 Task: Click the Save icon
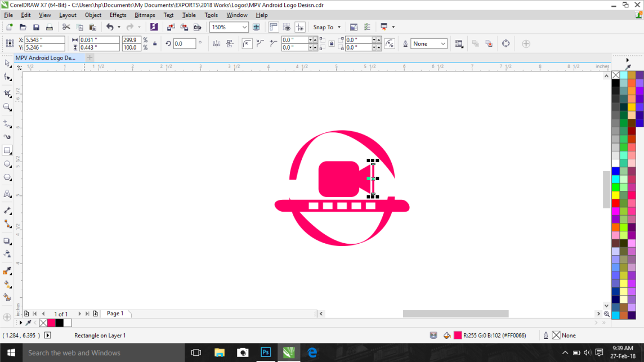point(36,27)
